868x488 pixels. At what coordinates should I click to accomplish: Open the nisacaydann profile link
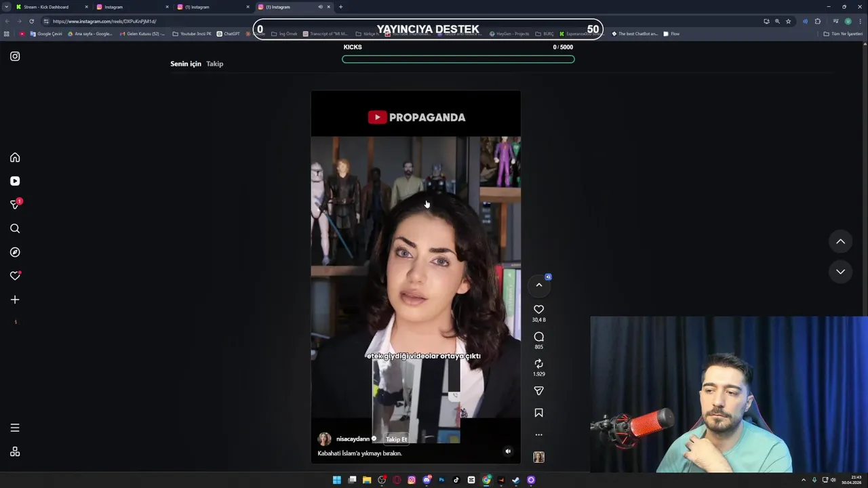point(353,439)
